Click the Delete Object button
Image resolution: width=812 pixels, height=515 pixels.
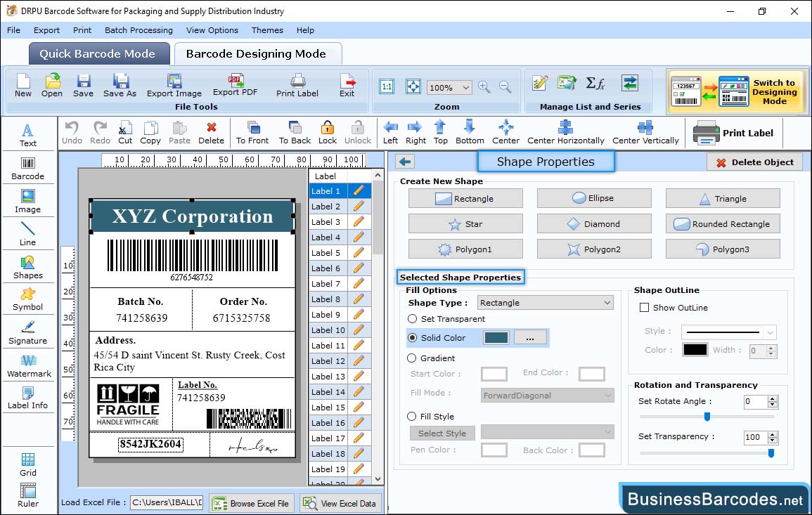(754, 162)
